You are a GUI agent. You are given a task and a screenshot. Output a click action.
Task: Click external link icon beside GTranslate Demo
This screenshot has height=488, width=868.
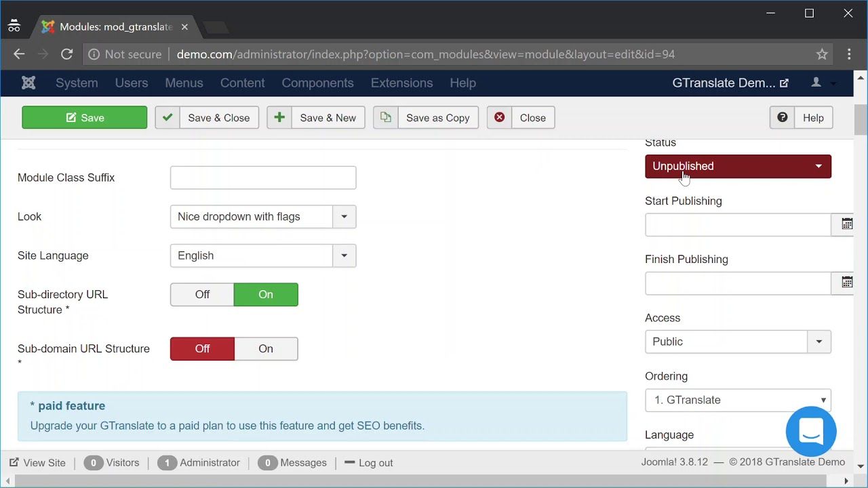click(784, 83)
